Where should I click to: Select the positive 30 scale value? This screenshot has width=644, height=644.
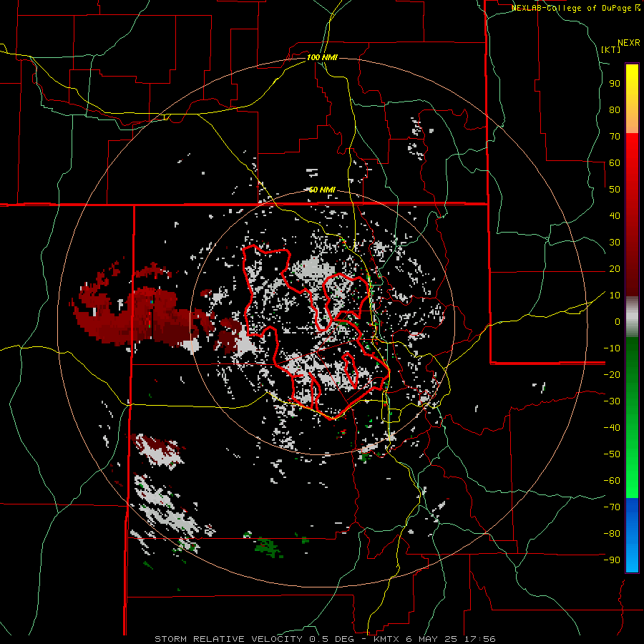pos(615,243)
